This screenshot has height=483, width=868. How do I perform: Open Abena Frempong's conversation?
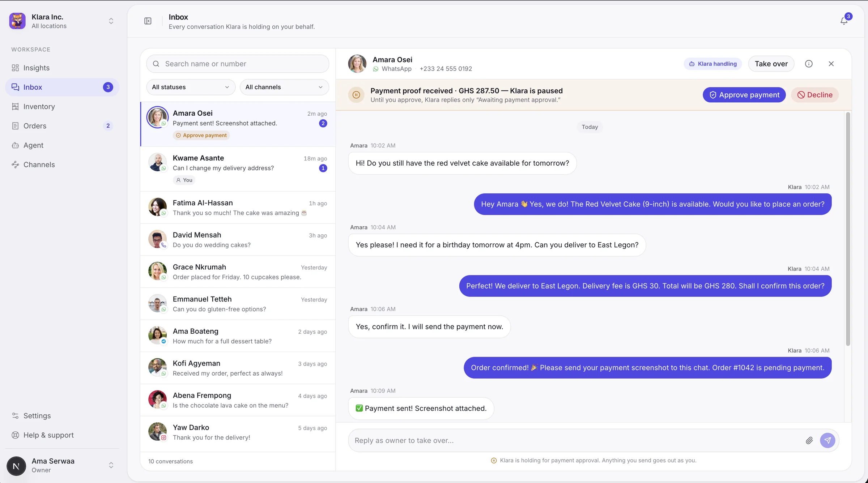[238, 400]
